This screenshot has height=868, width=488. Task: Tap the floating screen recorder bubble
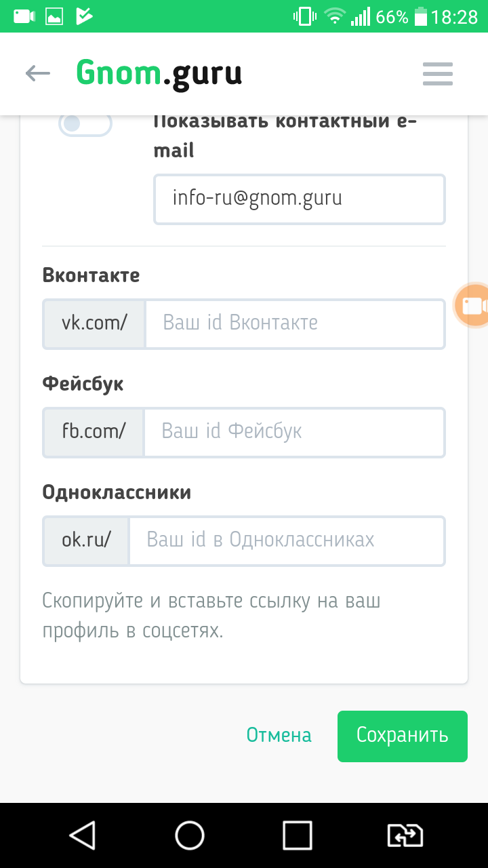click(473, 306)
